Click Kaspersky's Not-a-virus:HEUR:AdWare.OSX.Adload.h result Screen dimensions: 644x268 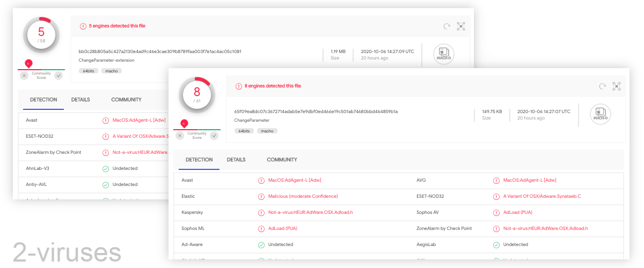(311, 212)
